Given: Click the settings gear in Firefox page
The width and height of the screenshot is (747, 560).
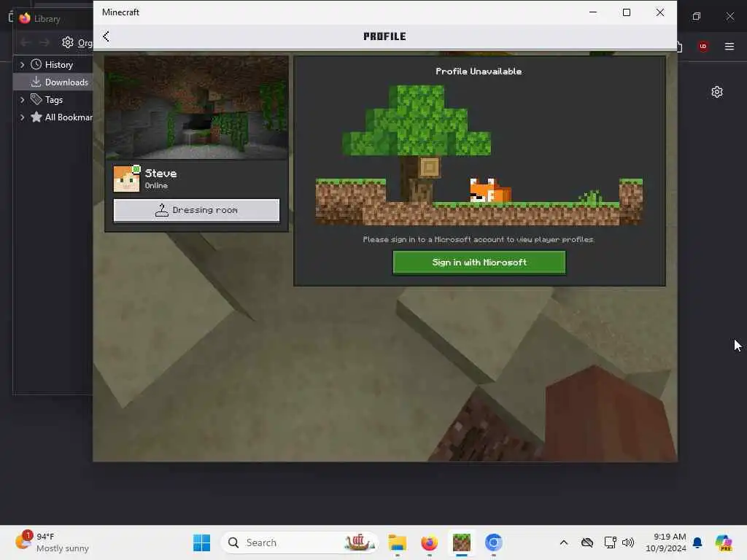Looking at the screenshot, I should (717, 92).
